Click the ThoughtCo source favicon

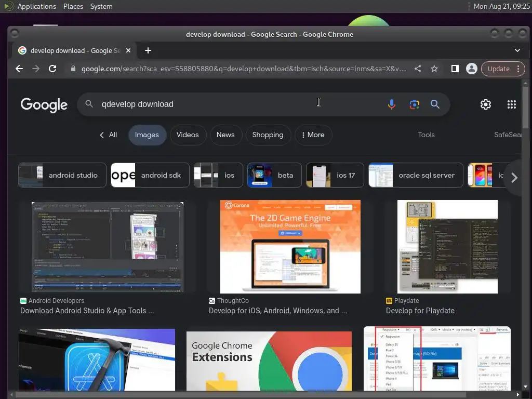pyautogui.click(x=212, y=301)
